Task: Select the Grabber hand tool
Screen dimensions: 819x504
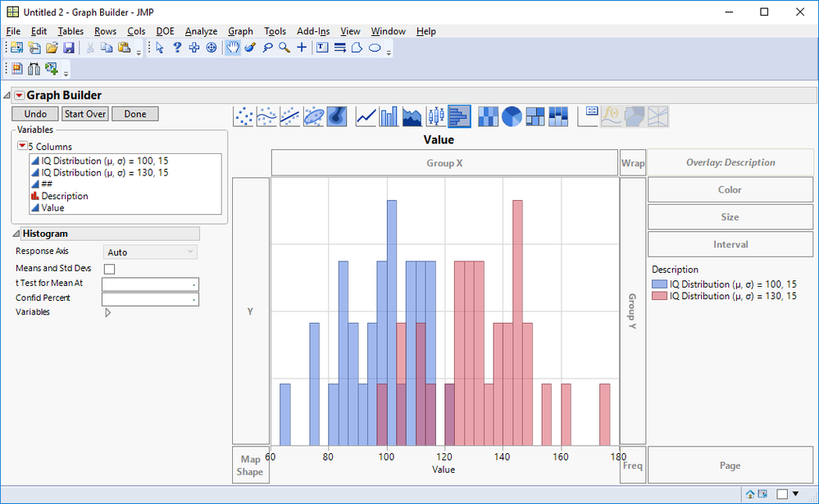Action: 233,48
